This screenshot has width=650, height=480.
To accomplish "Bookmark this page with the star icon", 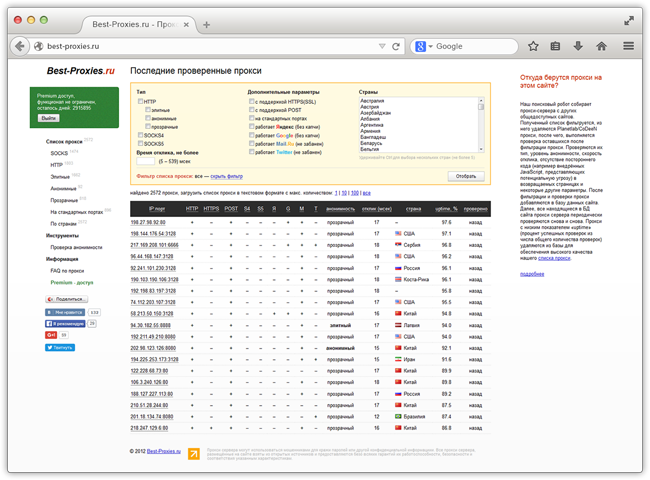I will coord(533,46).
